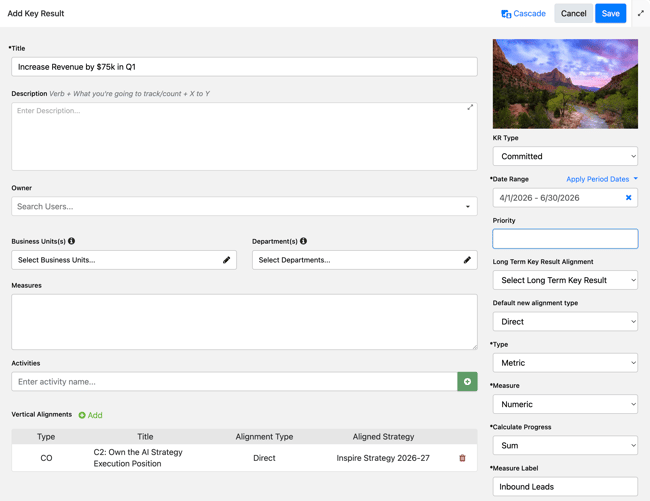Save the key result
The image size is (650, 501).
click(x=611, y=13)
